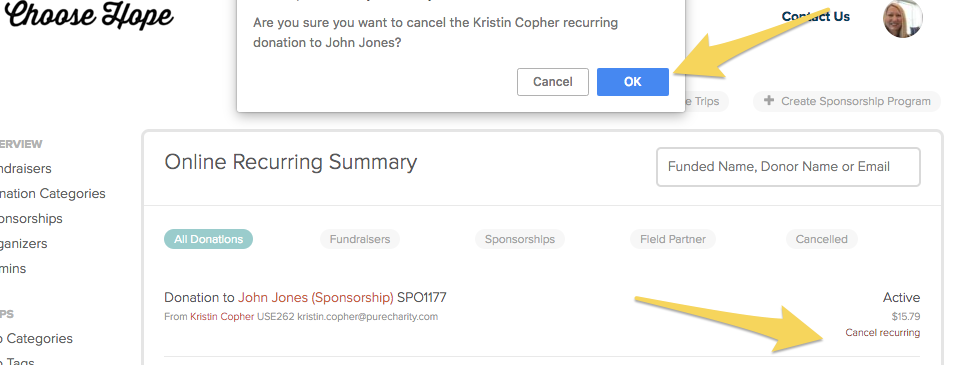
Task: Go to Sponsorships in the sidebar
Action: point(31,219)
